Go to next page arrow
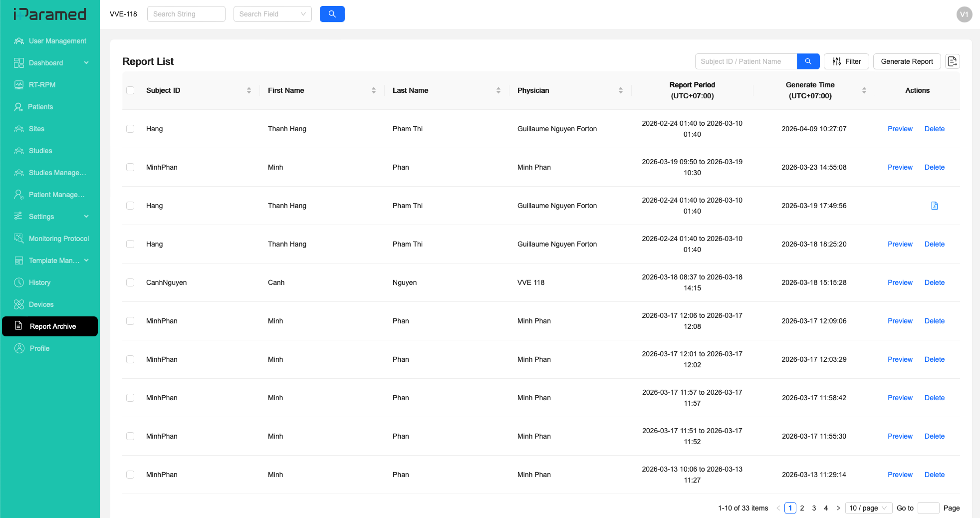Viewport: 980px width, 518px height. pyautogui.click(x=838, y=508)
